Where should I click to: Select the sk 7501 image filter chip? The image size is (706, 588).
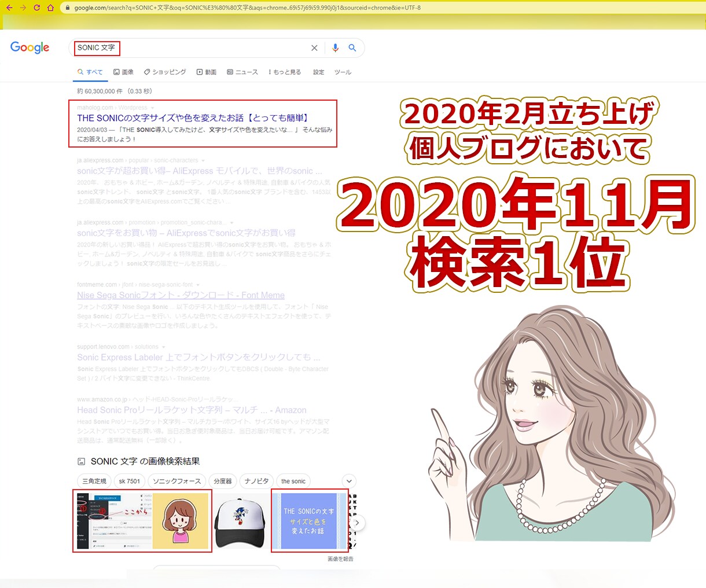(130, 481)
